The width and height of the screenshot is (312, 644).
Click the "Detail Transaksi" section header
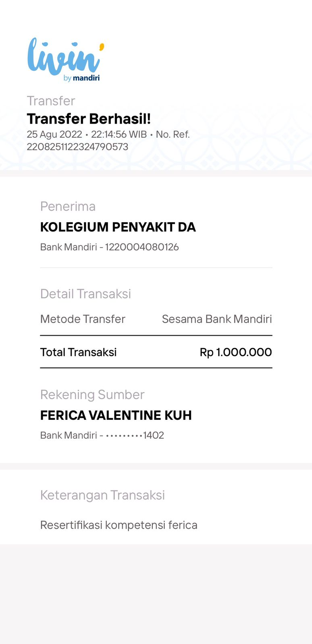point(85,294)
